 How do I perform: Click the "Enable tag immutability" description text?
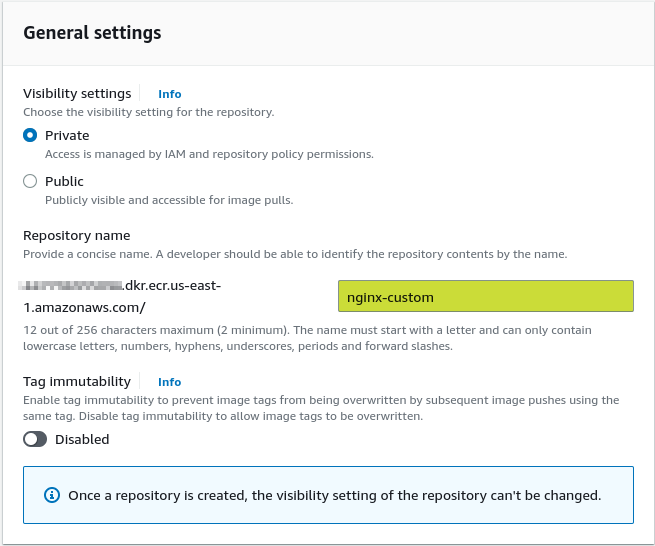320,407
